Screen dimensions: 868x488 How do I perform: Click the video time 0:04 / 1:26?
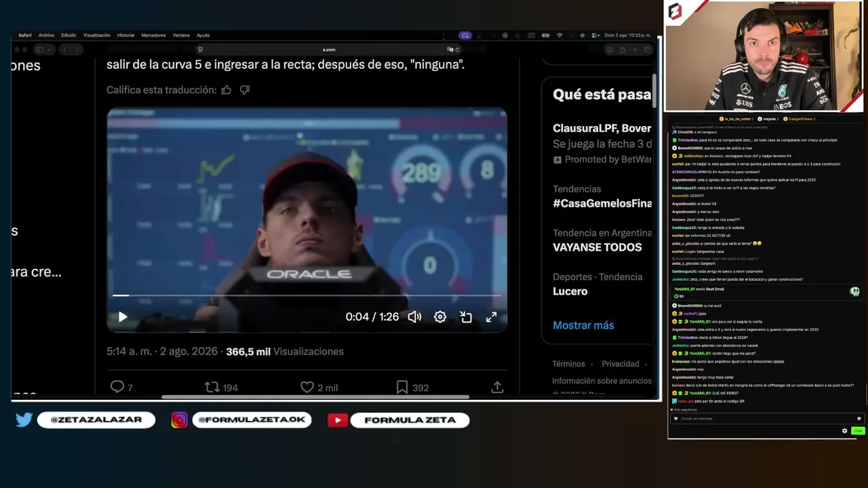click(372, 317)
